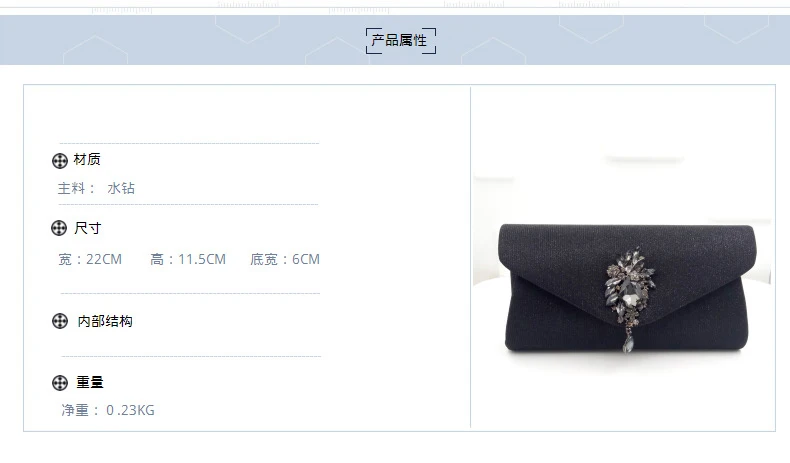
Task: Click the crosshair icon beside 内部结构
Action: click(x=60, y=321)
